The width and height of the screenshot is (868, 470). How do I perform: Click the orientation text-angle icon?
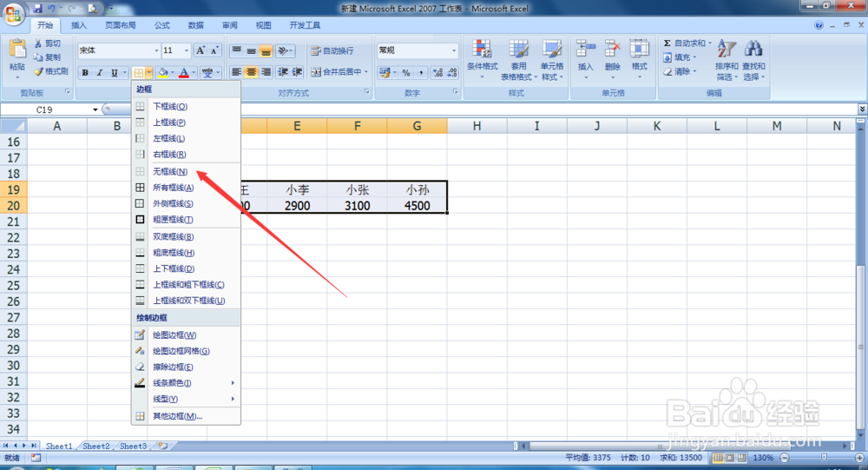tap(283, 50)
